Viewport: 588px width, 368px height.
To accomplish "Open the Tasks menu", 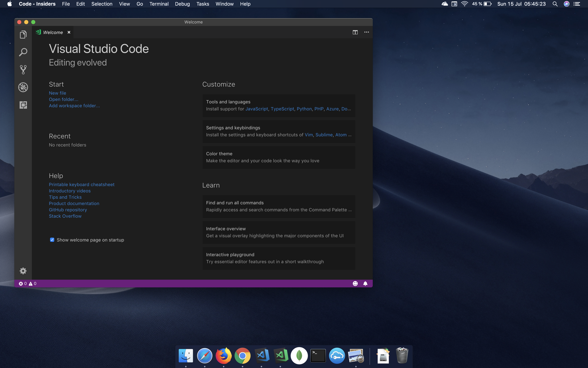I will [x=203, y=4].
